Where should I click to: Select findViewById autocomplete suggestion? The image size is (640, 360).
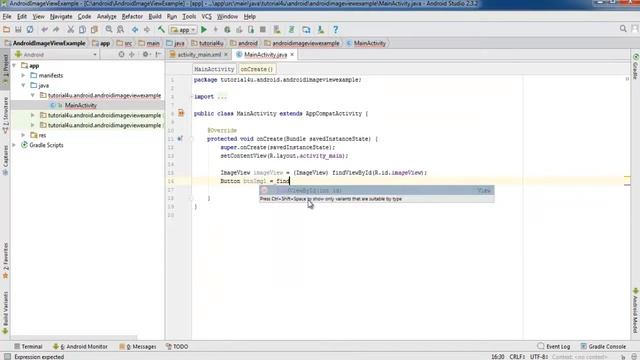[377, 191]
